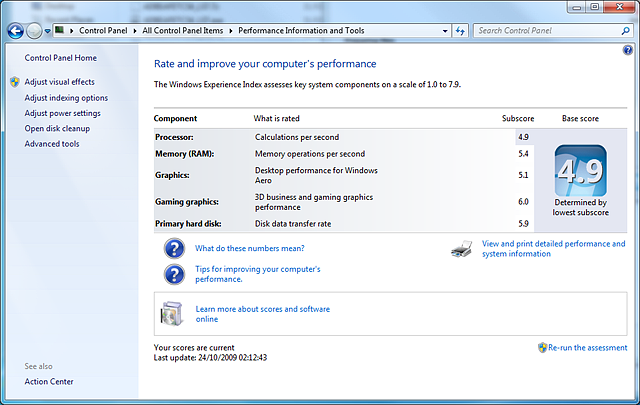View and print detailed performance information
Image resolution: width=640 pixels, height=405 pixels.
click(x=553, y=249)
